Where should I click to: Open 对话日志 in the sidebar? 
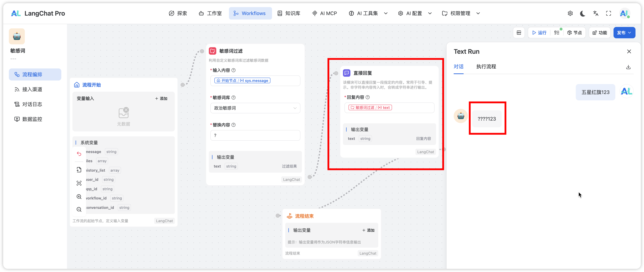[x=32, y=104]
